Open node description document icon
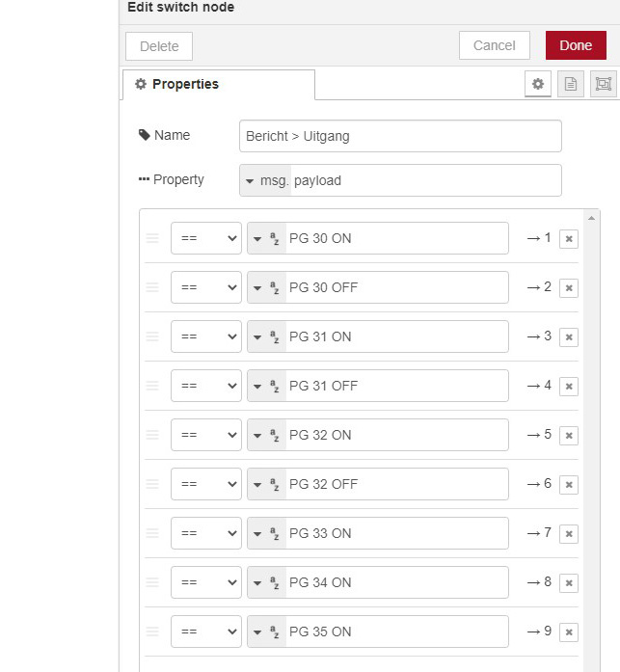 coord(571,84)
